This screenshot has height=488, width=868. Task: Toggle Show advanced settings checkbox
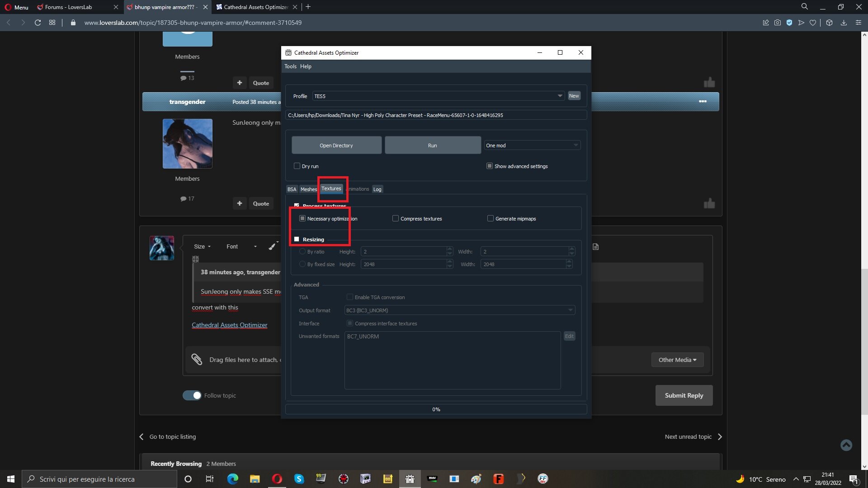click(x=489, y=166)
